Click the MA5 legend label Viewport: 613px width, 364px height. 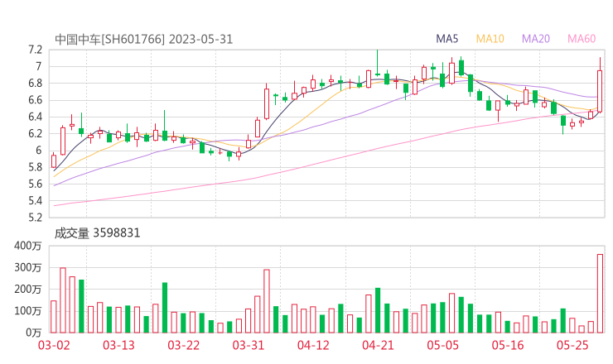click(x=446, y=39)
